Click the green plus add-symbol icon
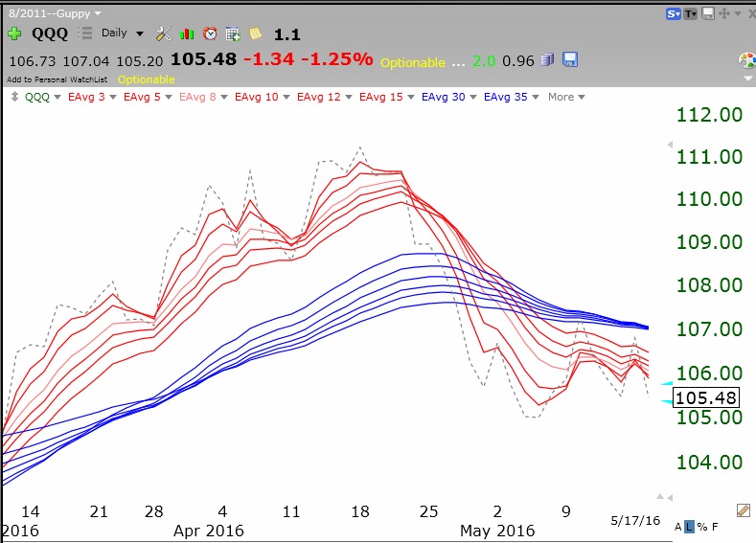 pyautogui.click(x=14, y=34)
